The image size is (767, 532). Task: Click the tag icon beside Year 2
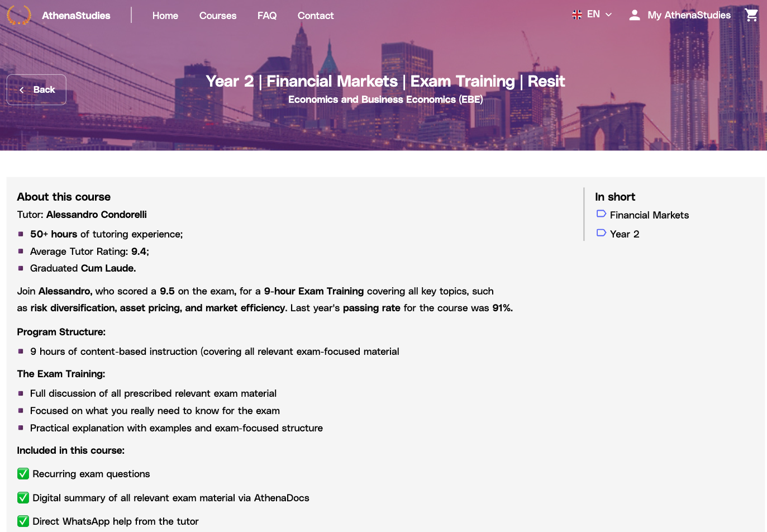(x=601, y=233)
